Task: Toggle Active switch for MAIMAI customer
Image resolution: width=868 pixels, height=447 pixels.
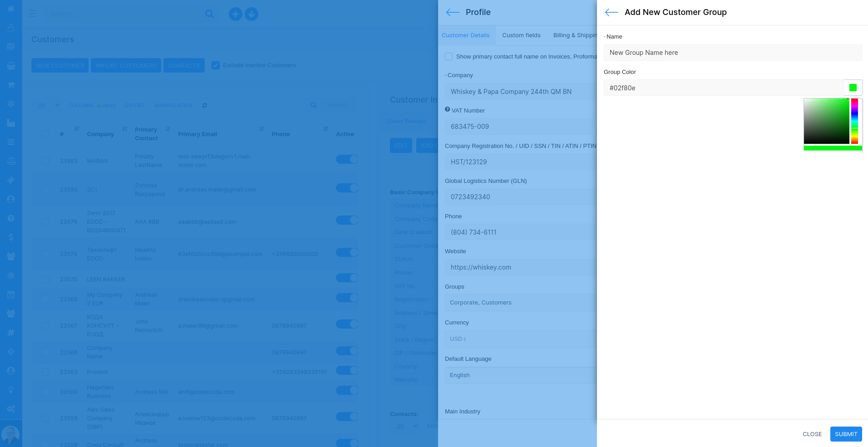Action: point(347,159)
